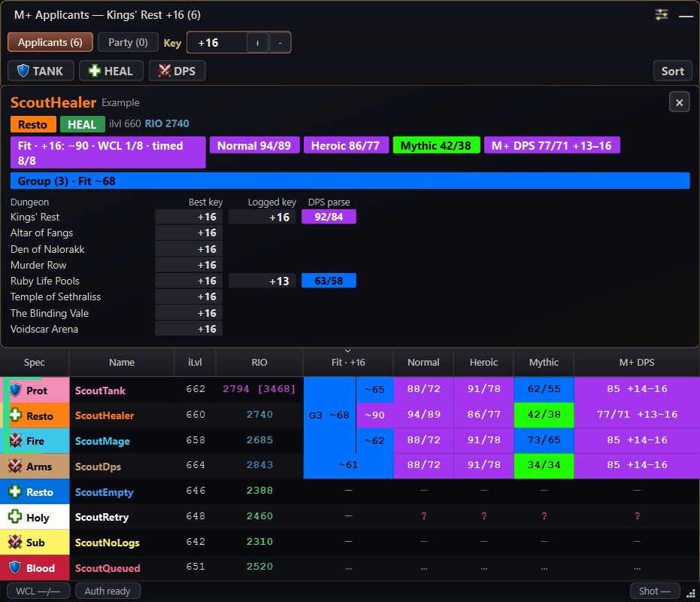Sort by the Heroic column header

point(483,363)
